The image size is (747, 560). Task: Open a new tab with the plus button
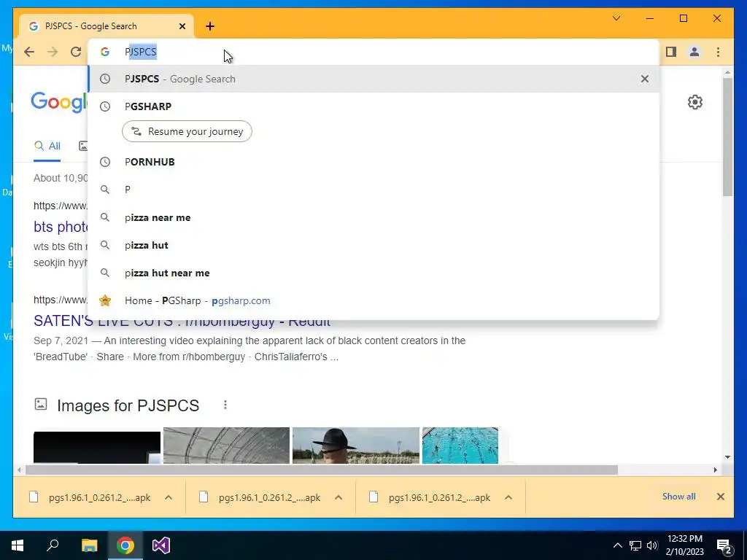pyautogui.click(x=210, y=26)
